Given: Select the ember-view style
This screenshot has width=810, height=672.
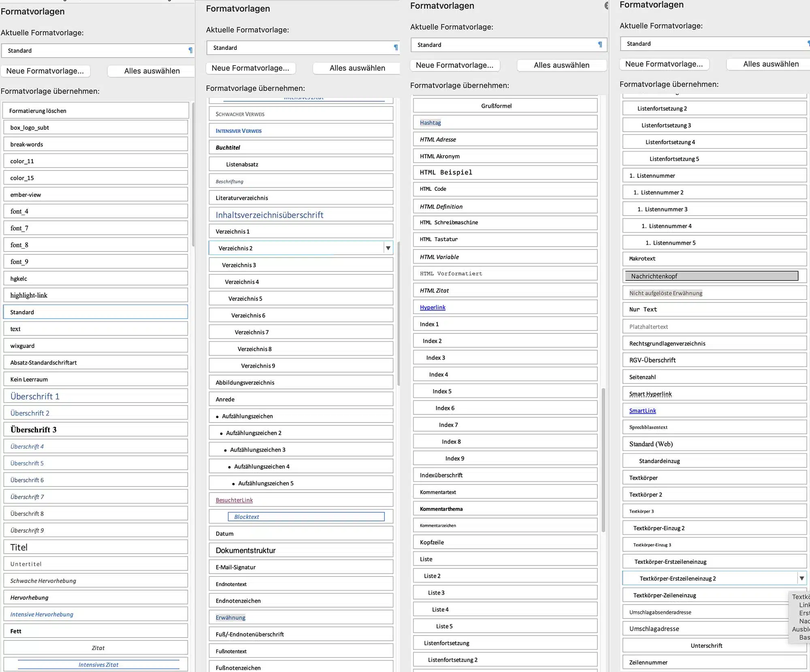Looking at the screenshot, I should [96, 194].
